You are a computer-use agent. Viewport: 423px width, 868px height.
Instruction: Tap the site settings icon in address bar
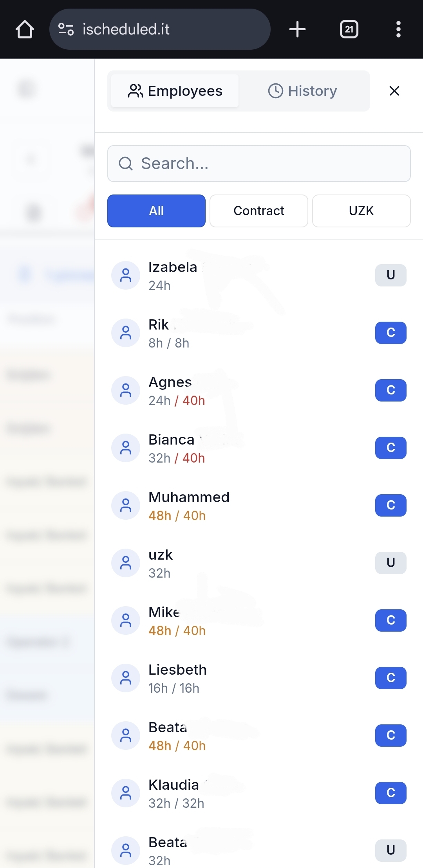tap(66, 29)
